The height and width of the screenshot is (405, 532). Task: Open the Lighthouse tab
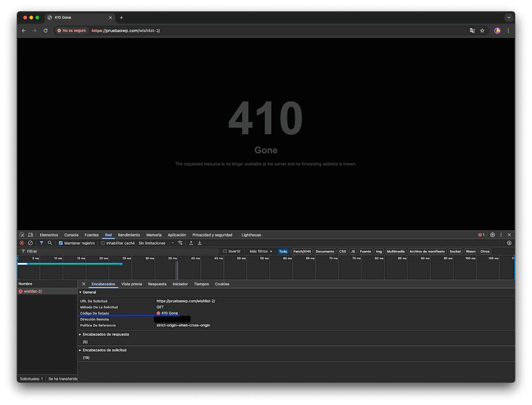tap(251, 235)
